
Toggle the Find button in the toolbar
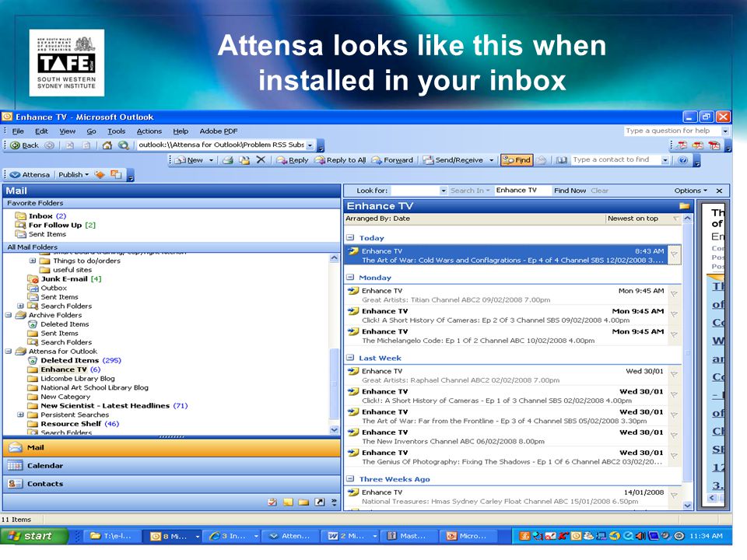pyautogui.click(x=517, y=160)
